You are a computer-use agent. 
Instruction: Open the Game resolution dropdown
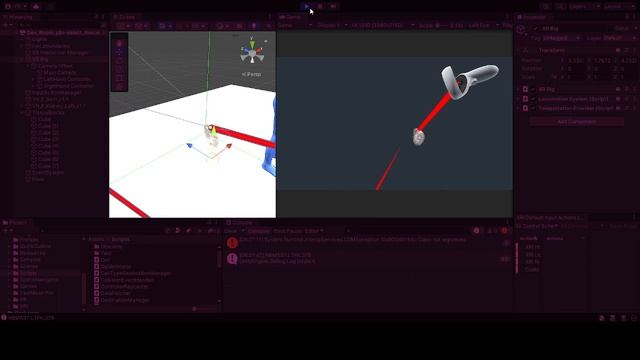point(382,25)
